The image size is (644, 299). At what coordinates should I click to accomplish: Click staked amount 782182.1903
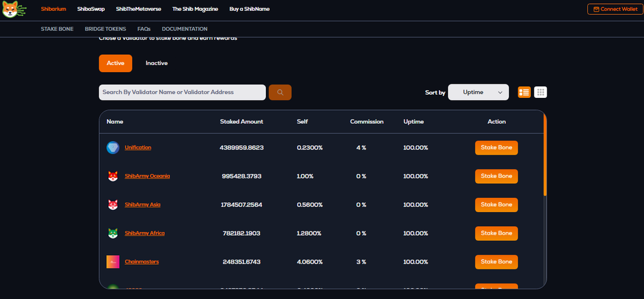[241, 233]
